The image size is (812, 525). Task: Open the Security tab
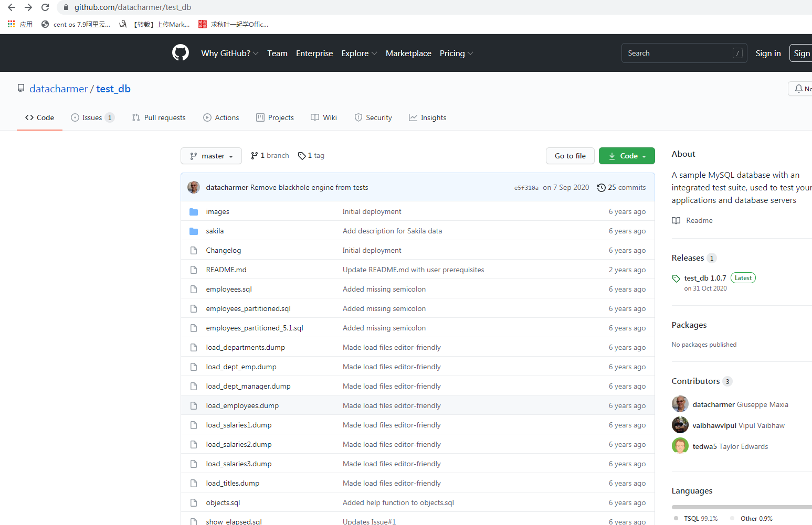coord(373,117)
